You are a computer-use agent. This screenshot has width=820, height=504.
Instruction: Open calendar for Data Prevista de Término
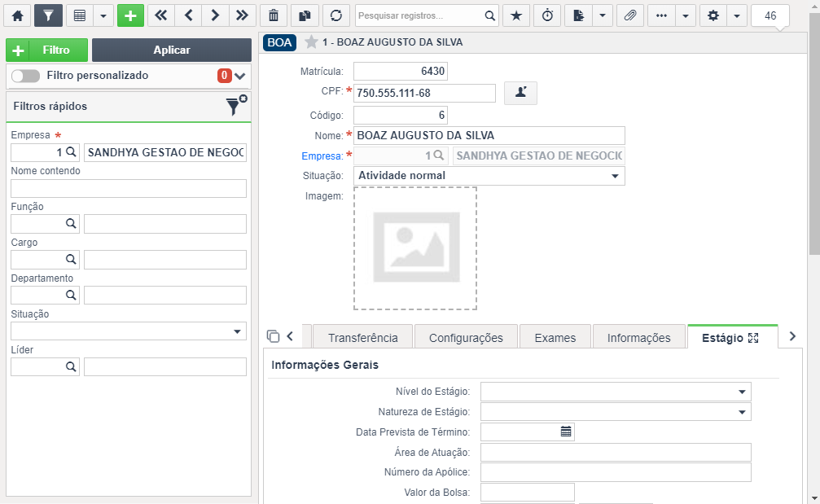[566, 432]
